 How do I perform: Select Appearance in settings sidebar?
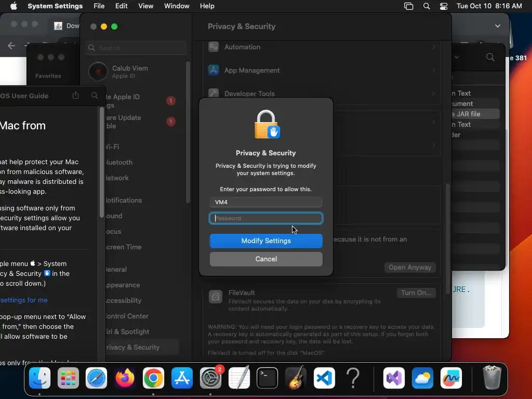point(123,285)
